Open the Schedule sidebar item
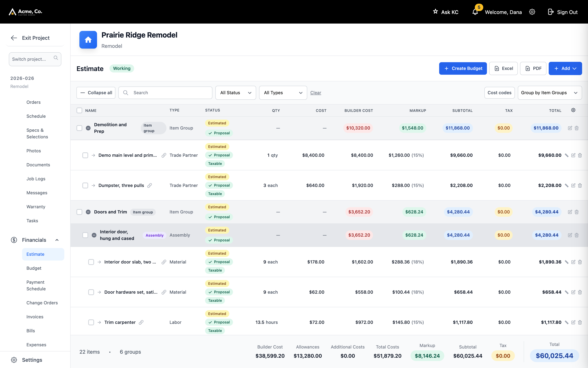 click(x=36, y=116)
